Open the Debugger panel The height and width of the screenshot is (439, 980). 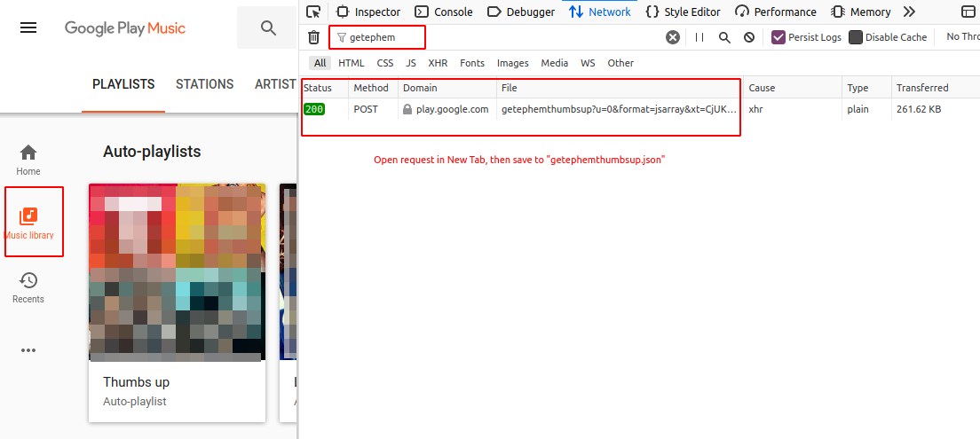click(520, 12)
